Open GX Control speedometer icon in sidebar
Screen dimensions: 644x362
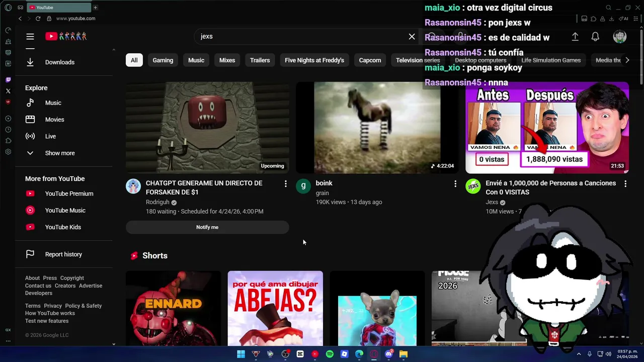click(x=8, y=30)
